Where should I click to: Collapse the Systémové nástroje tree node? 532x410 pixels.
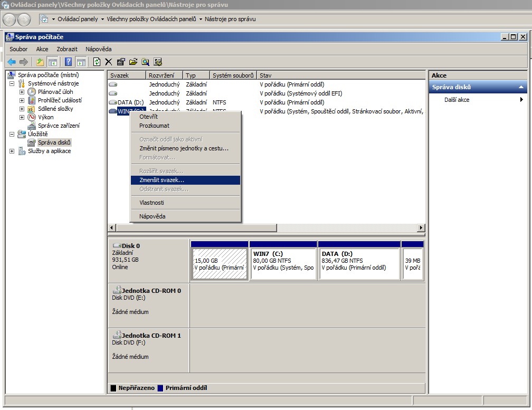12,83
